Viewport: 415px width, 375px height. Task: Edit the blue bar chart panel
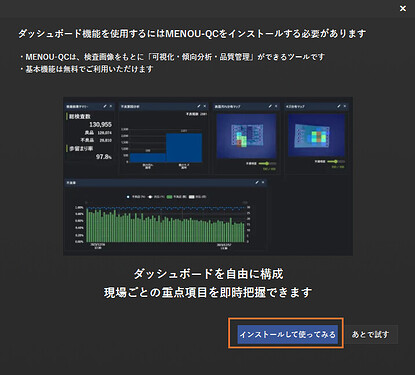[x=199, y=106]
